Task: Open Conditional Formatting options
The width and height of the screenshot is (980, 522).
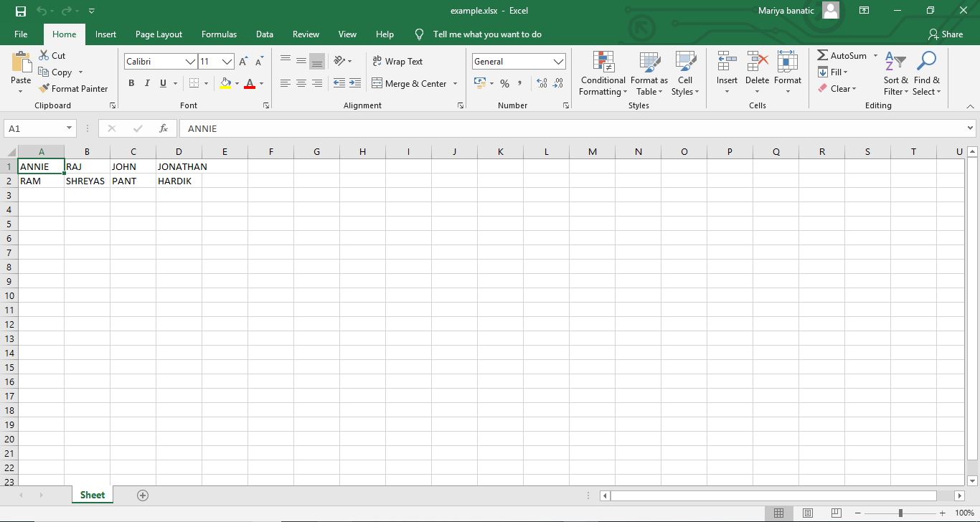Action: [x=603, y=73]
